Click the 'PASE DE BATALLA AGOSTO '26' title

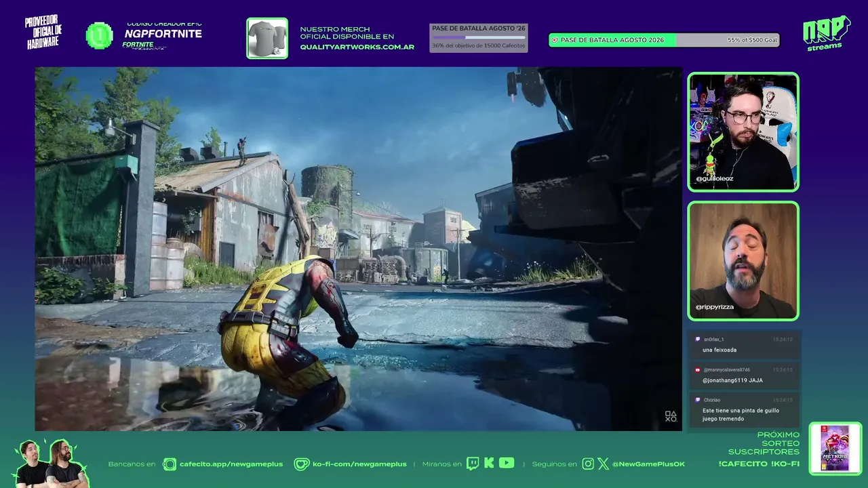(479, 28)
